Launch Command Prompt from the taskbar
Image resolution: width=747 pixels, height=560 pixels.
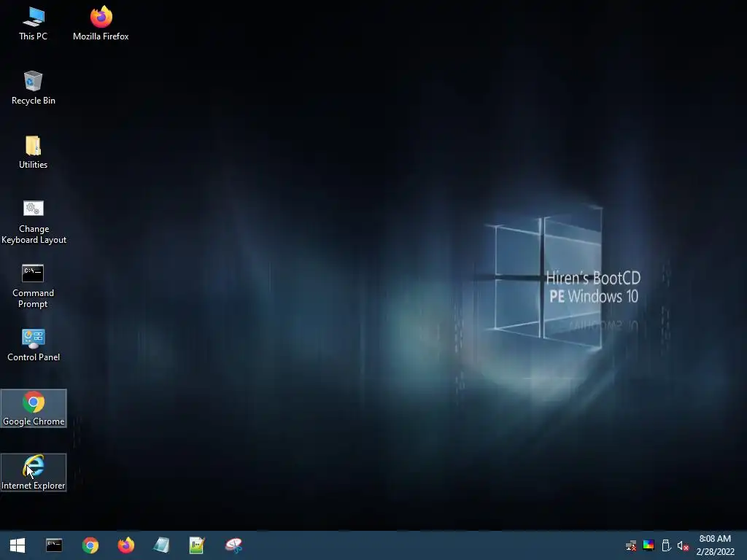point(54,545)
